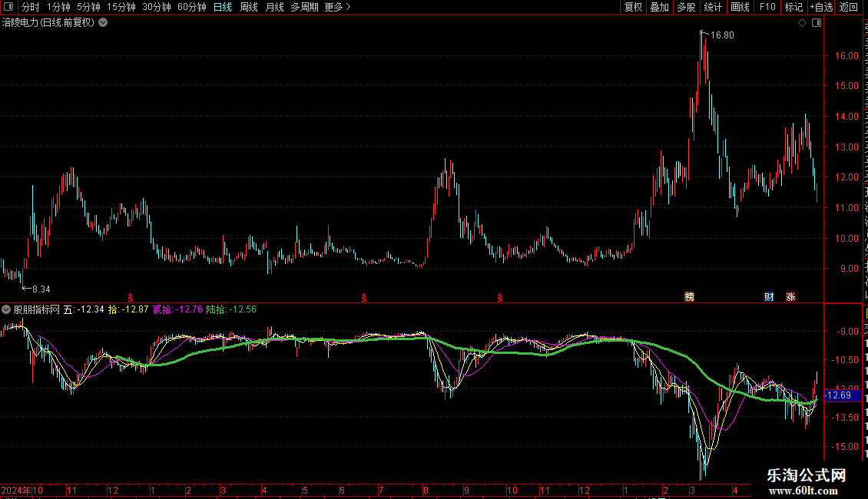Viewport: 868px width, 499px height.
Task: Click the red 涨 info marker
Action: [x=790, y=297]
